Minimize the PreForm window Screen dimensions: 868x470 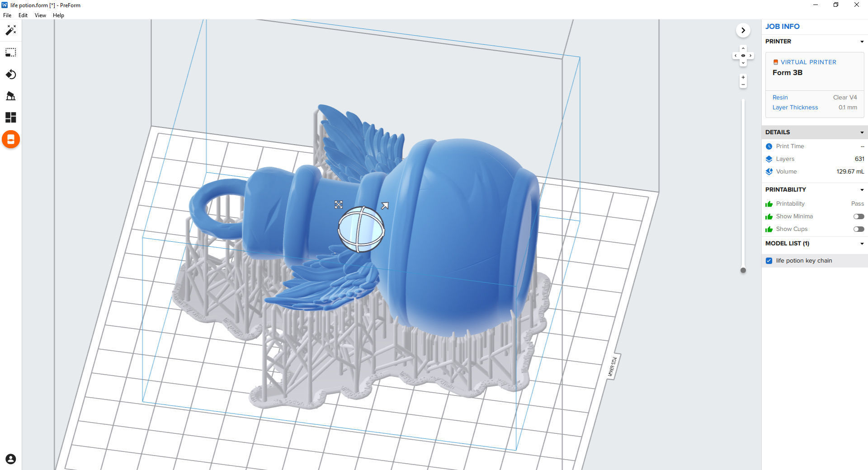816,5
